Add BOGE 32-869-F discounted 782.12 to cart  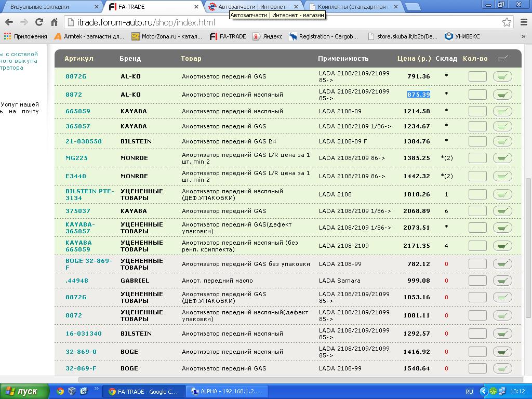pyautogui.click(x=502, y=264)
